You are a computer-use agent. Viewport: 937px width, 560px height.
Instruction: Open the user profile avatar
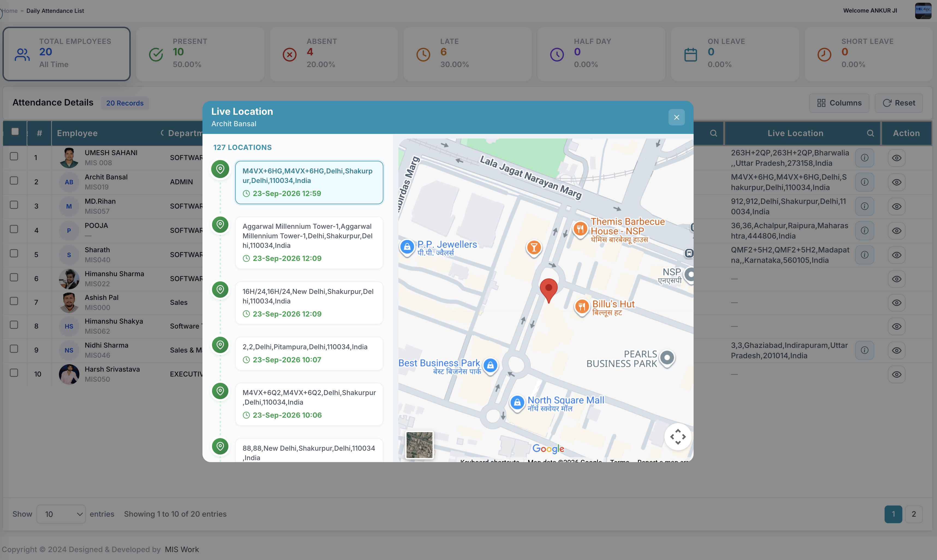(x=923, y=11)
